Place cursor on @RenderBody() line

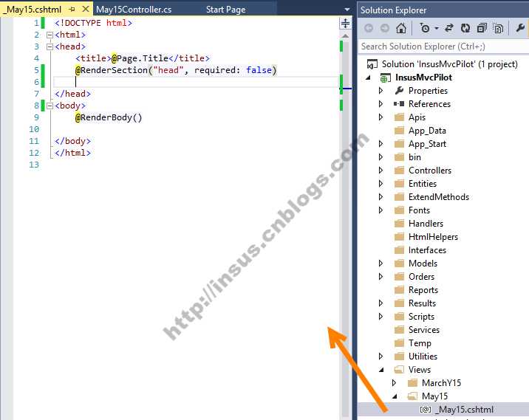[109, 117]
